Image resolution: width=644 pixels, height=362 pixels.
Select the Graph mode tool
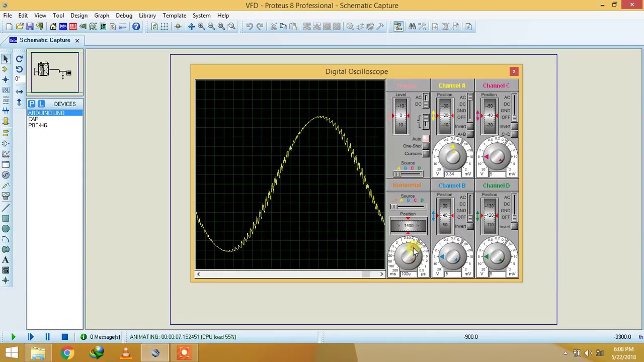click(6, 154)
